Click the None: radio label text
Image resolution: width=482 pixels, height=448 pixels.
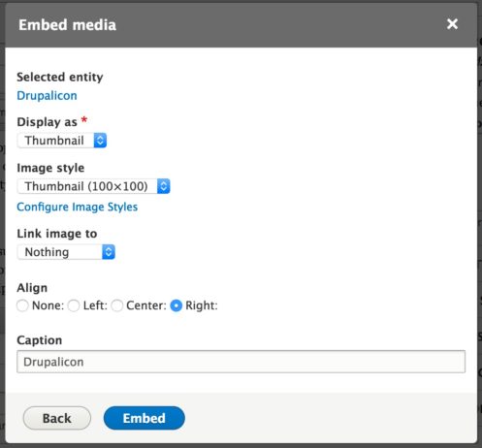48,305
